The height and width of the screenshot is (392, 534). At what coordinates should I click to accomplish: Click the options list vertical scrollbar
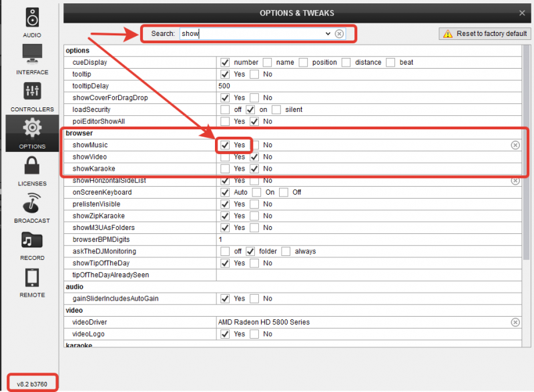[526, 153]
